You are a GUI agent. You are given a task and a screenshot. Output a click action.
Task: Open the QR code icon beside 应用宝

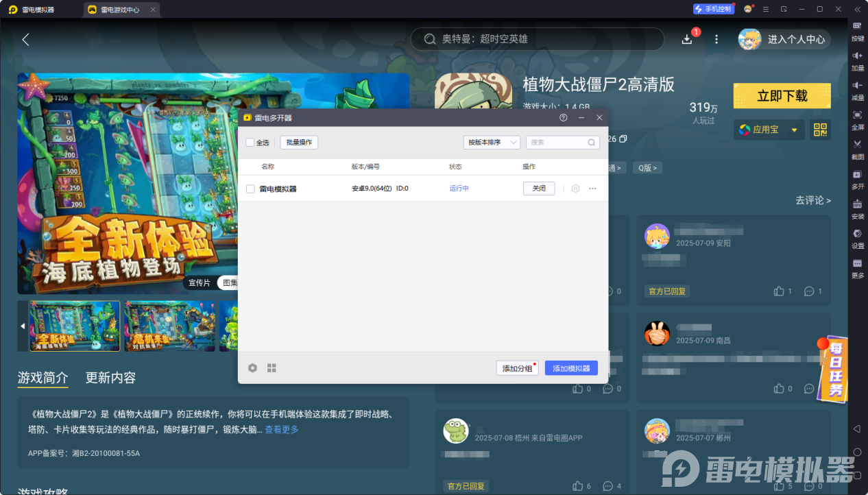point(820,130)
